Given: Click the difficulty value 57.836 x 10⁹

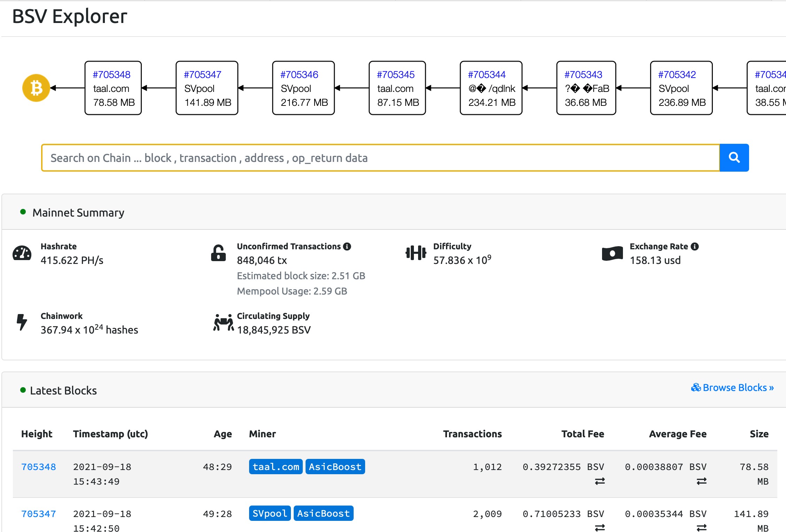Looking at the screenshot, I should coord(462,260).
